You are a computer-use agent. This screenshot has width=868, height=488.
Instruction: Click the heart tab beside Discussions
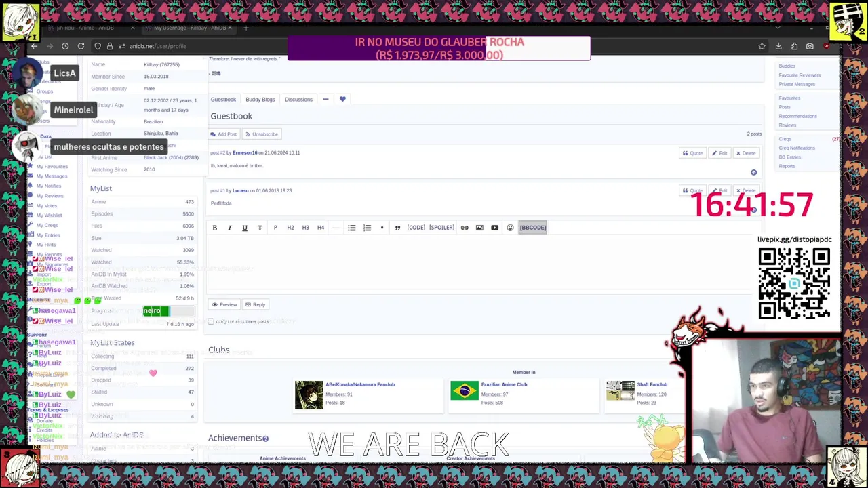click(342, 100)
